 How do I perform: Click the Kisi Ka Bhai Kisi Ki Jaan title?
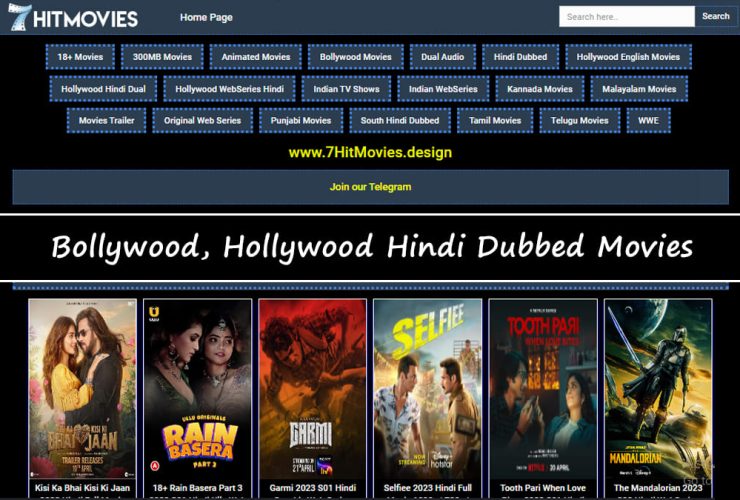click(82, 488)
